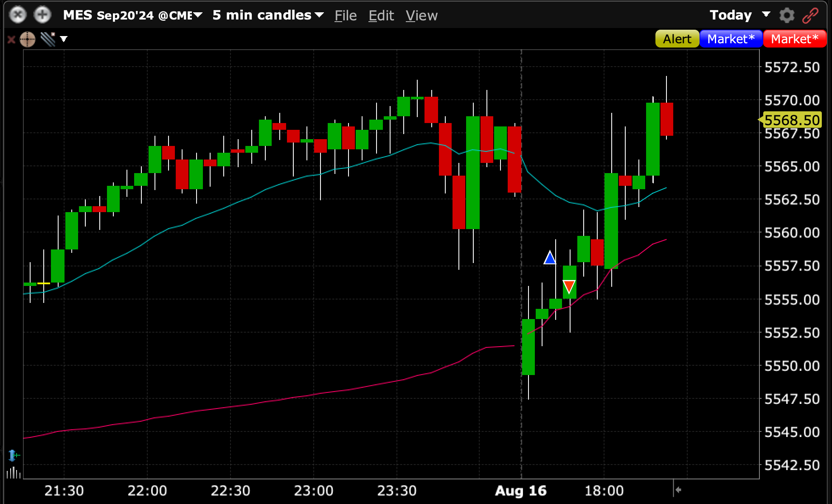Click the blue buy triangle marker on chart
This screenshot has height=504, width=832.
[550, 258]
